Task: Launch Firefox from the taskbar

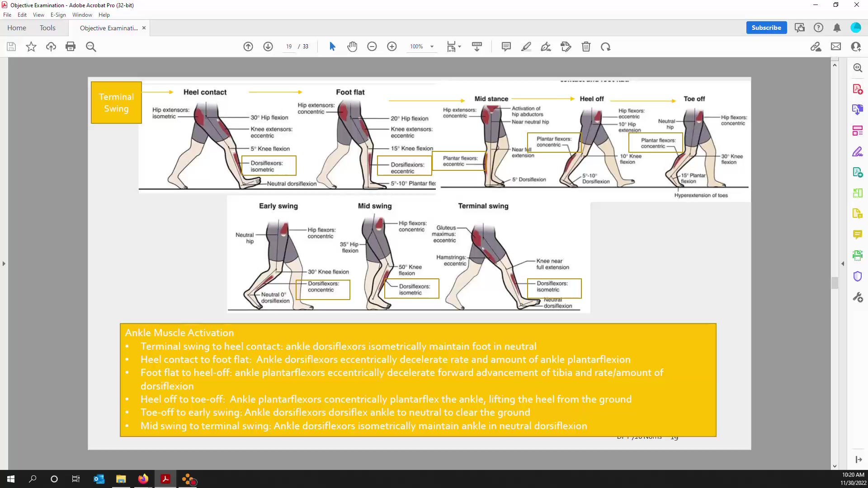Action: pos(143,479)
